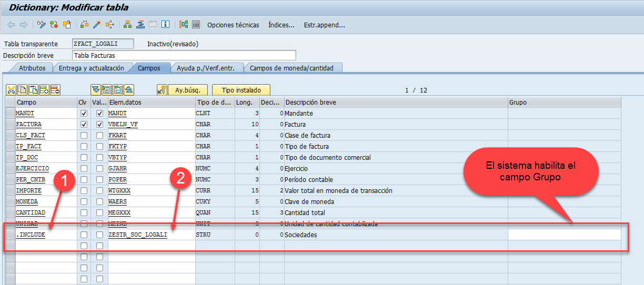Viewport: 644px width, 285px height.
Task: Click the Opciones técnicas button
Action: (x=233, y=25)
